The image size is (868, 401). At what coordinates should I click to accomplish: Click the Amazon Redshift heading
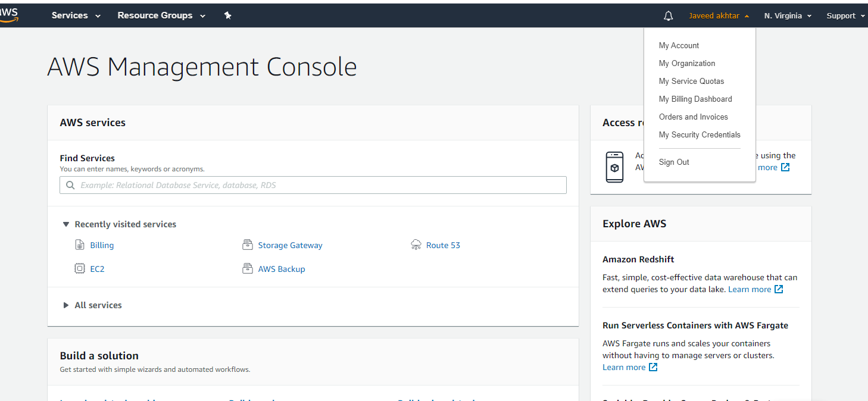click(x=638, y=259)
